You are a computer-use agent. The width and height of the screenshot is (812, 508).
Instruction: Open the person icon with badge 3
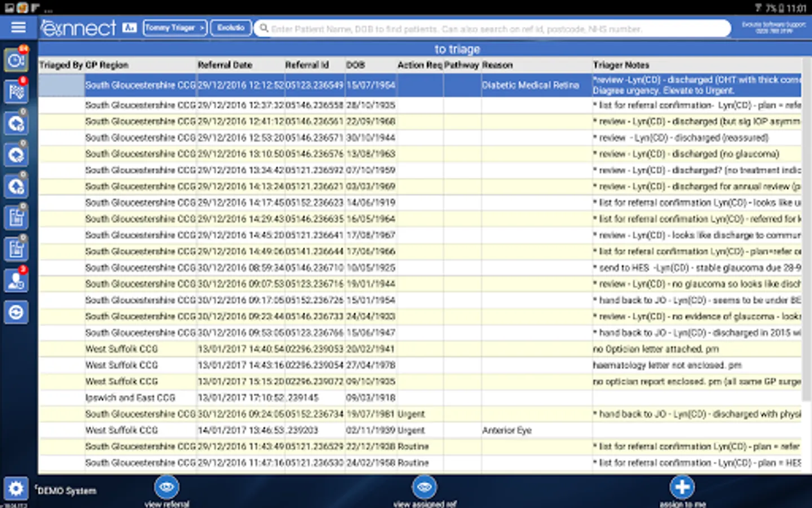[x=16, y=281]
